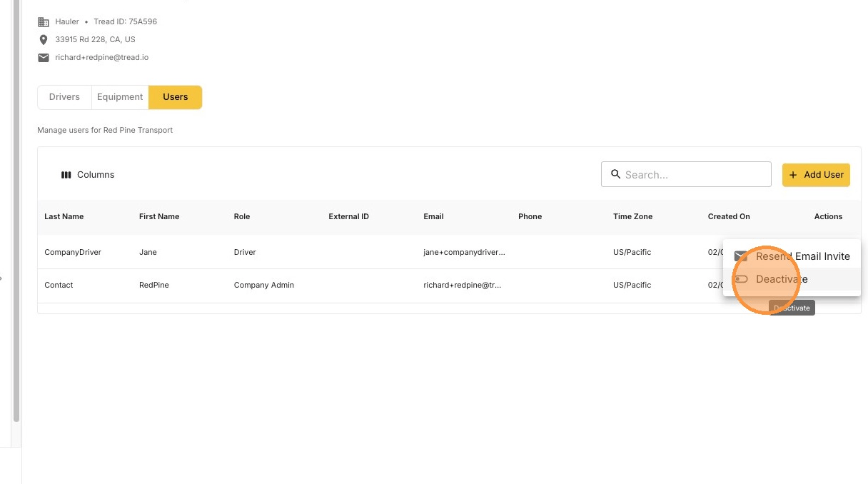The image size is (868, 484).
Task: Select the Users tab
Action: [x=176, y=97]
